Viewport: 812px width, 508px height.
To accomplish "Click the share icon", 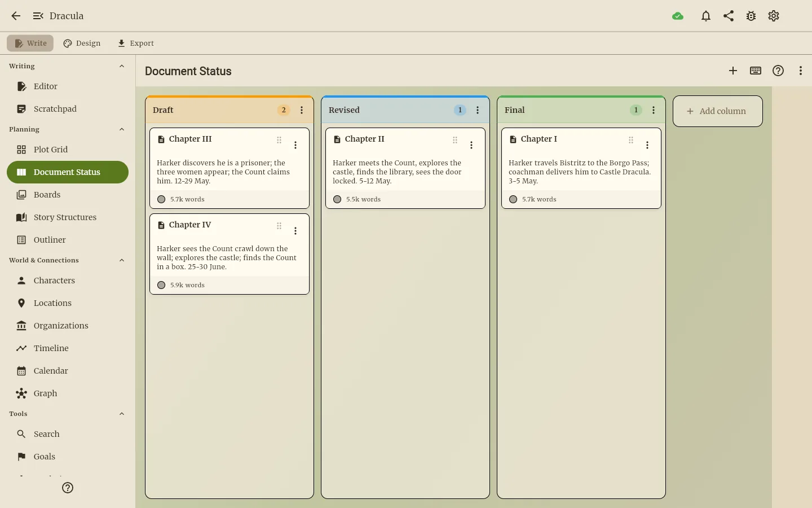I will pos(729,16).
